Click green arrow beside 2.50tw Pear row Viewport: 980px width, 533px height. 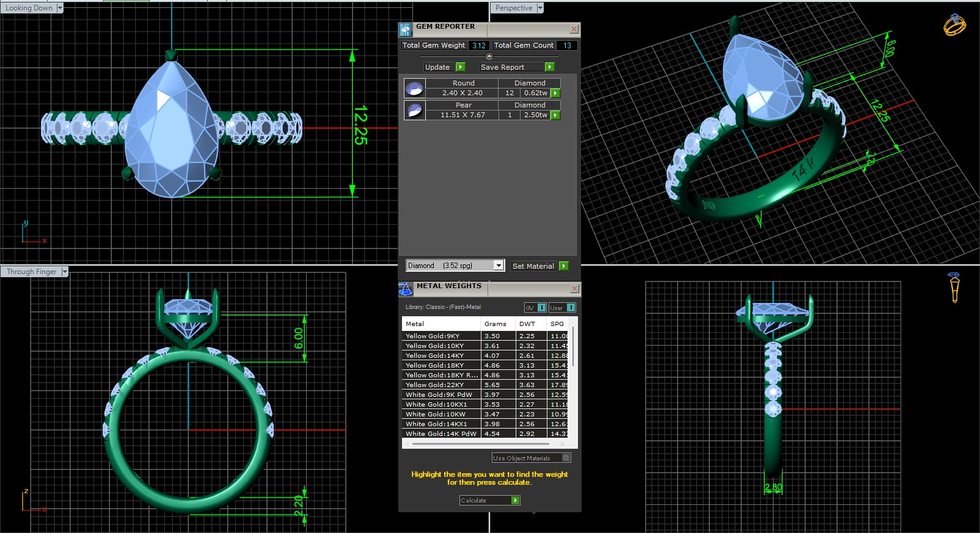point(555,115)
